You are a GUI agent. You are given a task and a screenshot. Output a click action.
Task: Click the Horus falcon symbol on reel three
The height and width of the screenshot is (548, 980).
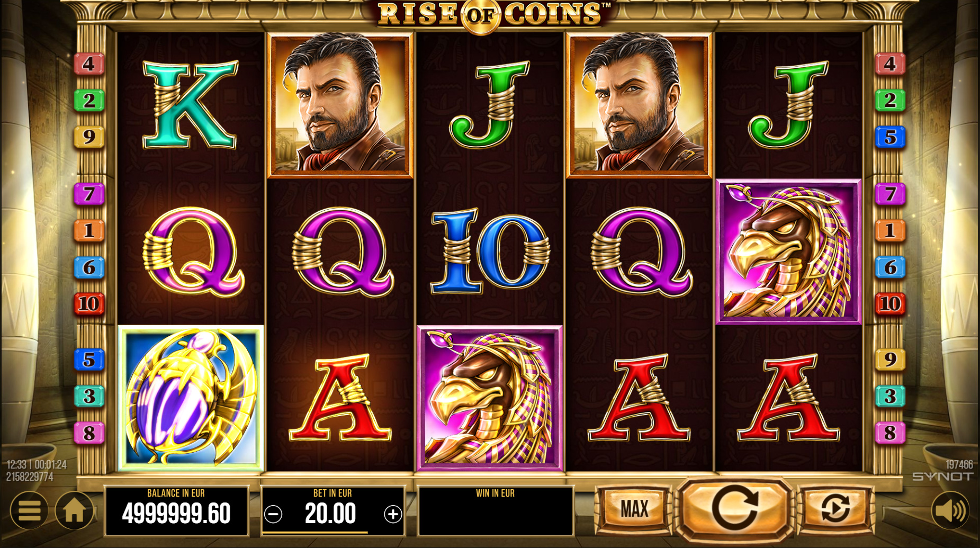490,398
